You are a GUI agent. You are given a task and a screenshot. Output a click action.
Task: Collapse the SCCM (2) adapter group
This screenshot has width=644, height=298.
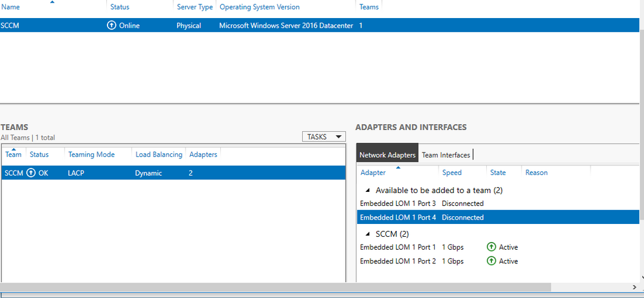[x=368, y=234]
